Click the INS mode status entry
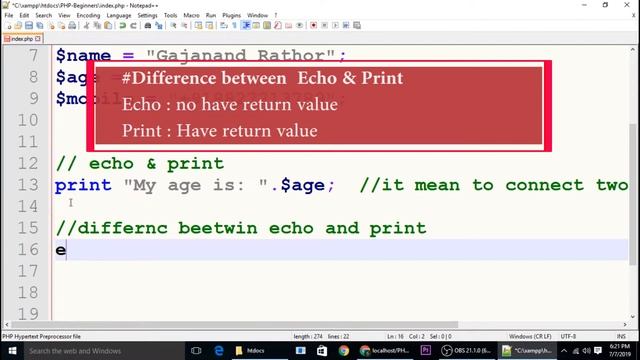 coord(621,336)
